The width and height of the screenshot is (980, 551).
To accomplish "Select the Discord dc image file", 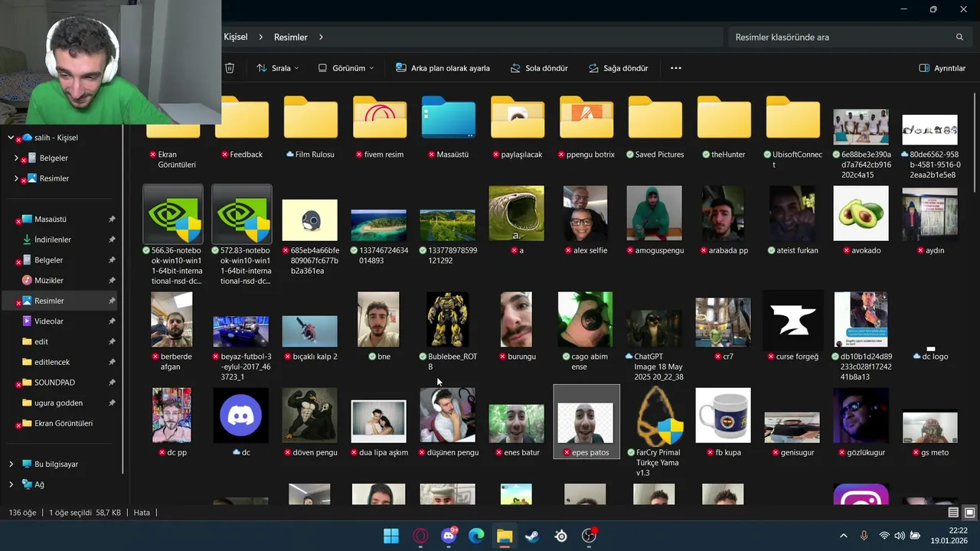I will [241, 422].
